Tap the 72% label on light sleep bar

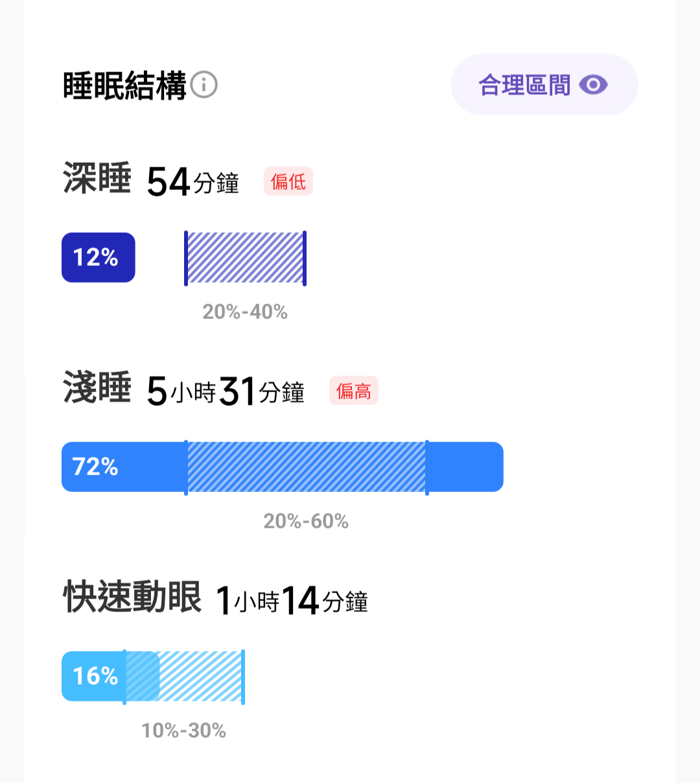[x=95, y=467]
